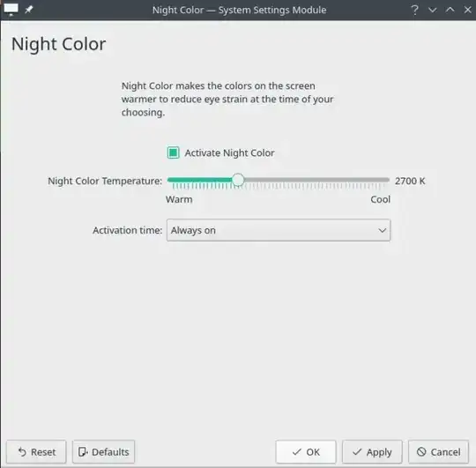Open the window menu monitor icon
The height and width of the screenshot is (468, 476).
tap(11, 9)
